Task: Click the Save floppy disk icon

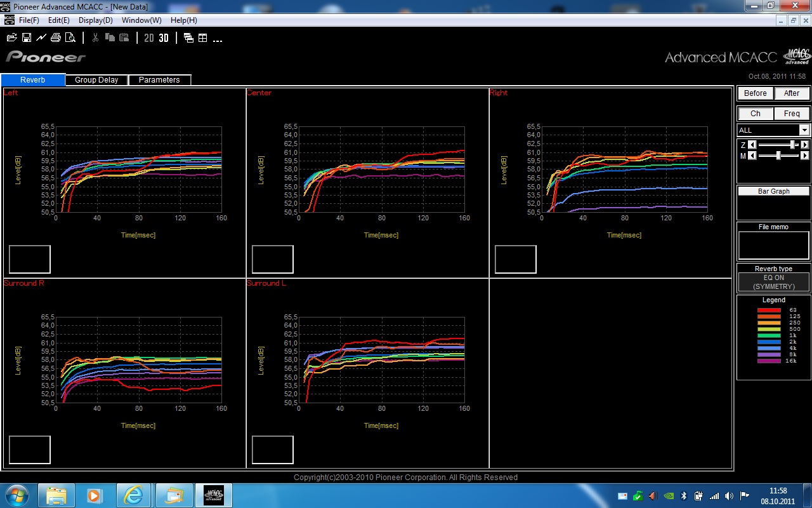Action: (27, 38)
